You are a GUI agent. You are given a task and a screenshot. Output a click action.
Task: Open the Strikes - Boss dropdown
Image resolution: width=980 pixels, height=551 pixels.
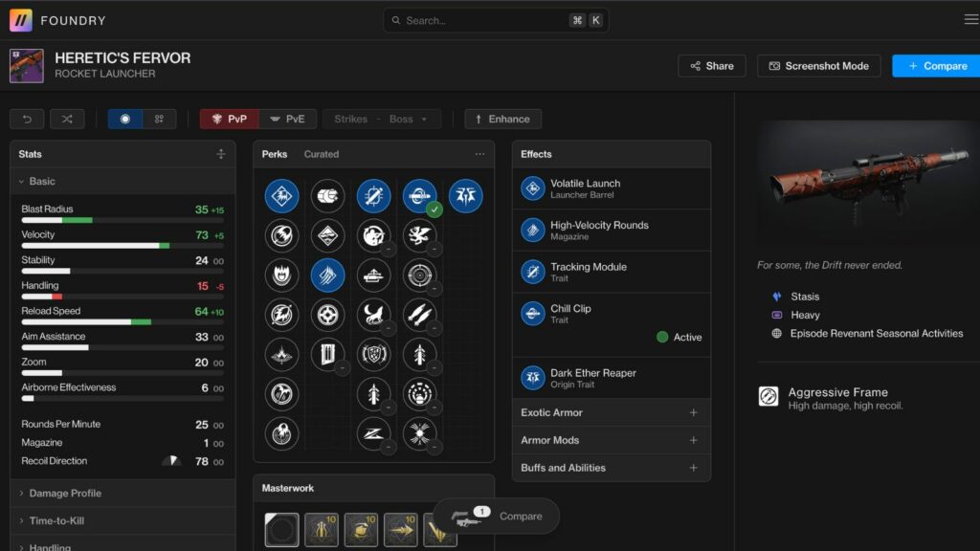381,119
